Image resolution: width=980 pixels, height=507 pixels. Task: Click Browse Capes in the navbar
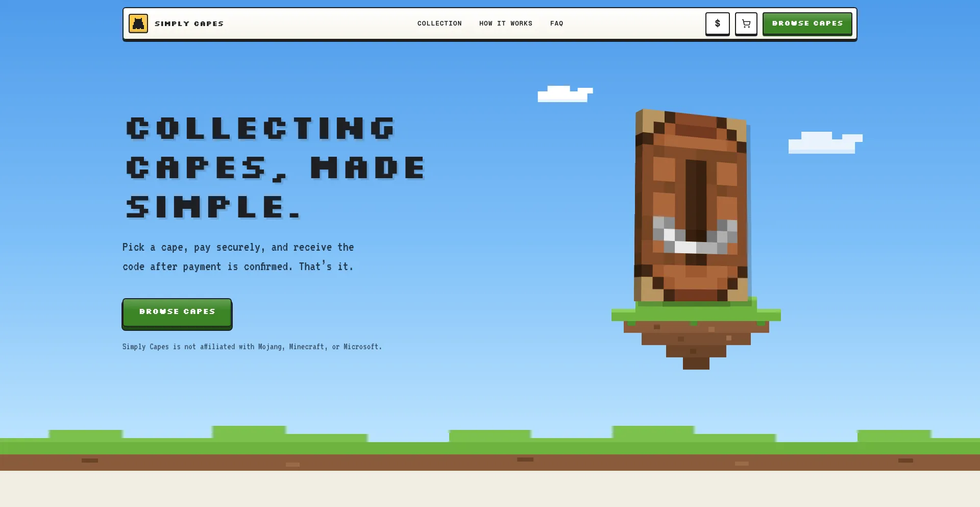(x=807, y=23)
